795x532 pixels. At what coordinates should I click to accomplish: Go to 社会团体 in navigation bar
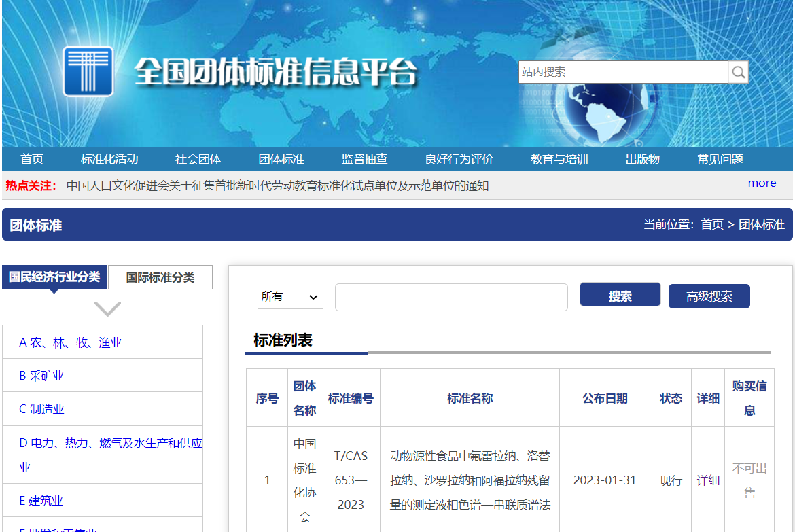(x=198, y=159)
